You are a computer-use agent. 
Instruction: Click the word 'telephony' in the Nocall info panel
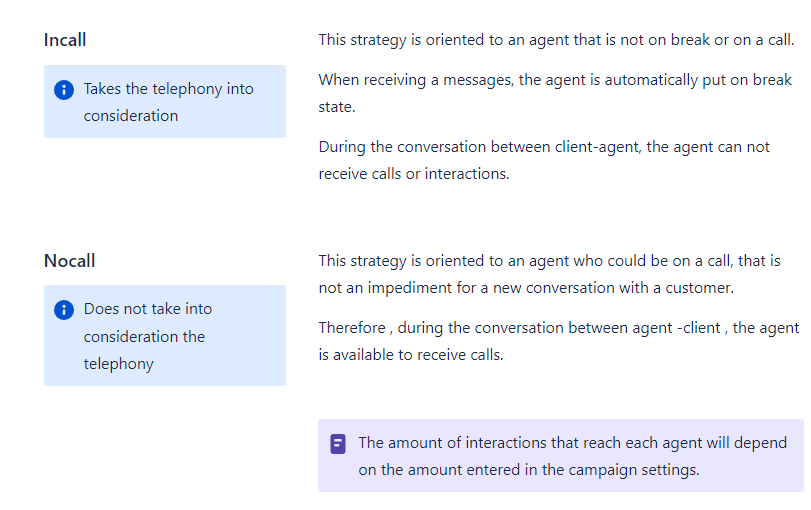(119, 364)
